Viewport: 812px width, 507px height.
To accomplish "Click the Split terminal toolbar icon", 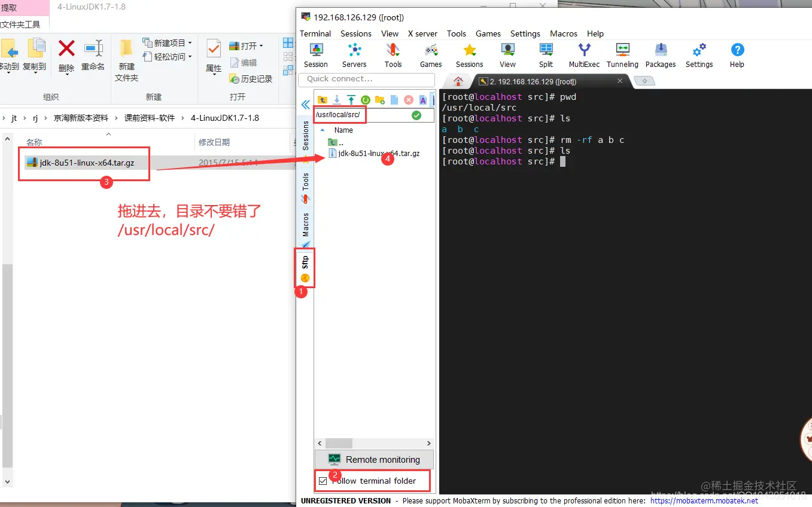I will 546,56.
